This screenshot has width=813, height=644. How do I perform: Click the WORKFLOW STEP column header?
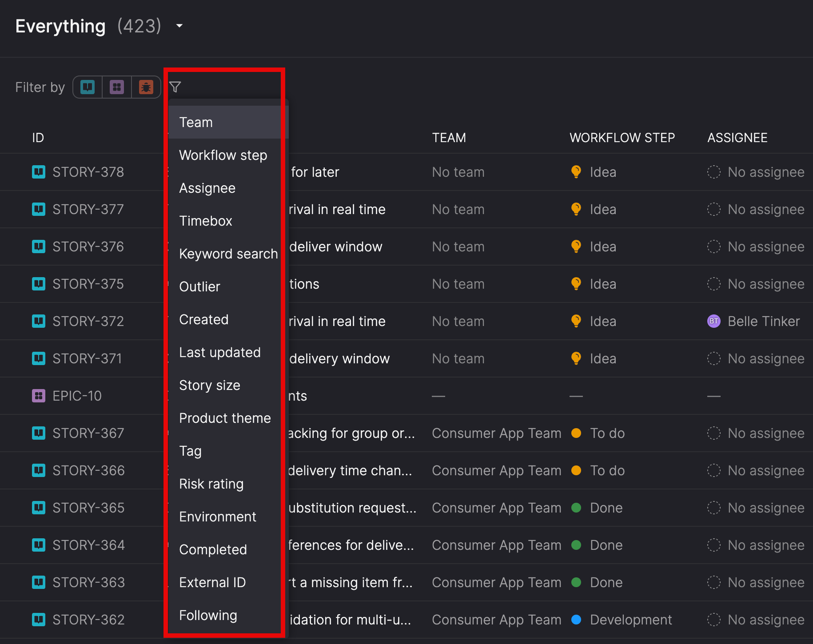point(622,138)
